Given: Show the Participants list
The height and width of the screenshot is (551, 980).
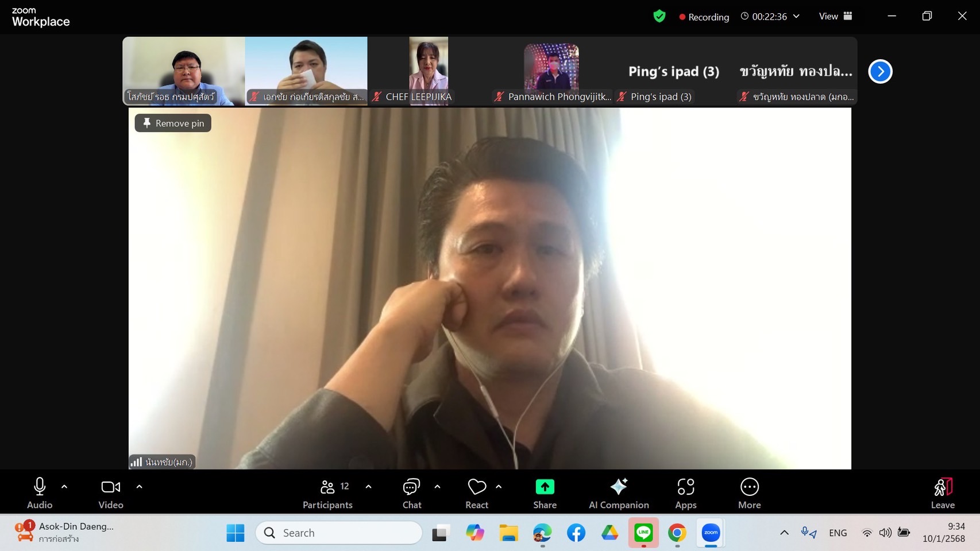Looking at the screenshot, I should [x=328, y=492].
